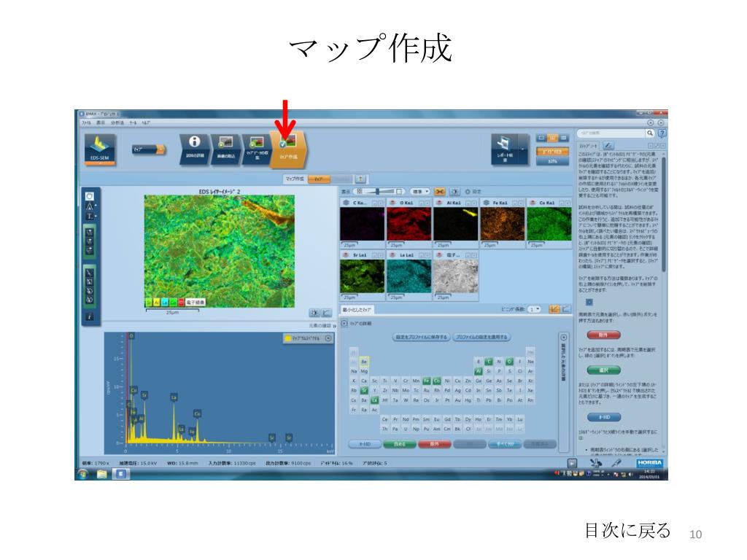Open the ファイル menu
Screen dimensions: 747x560
click(86, 122)
